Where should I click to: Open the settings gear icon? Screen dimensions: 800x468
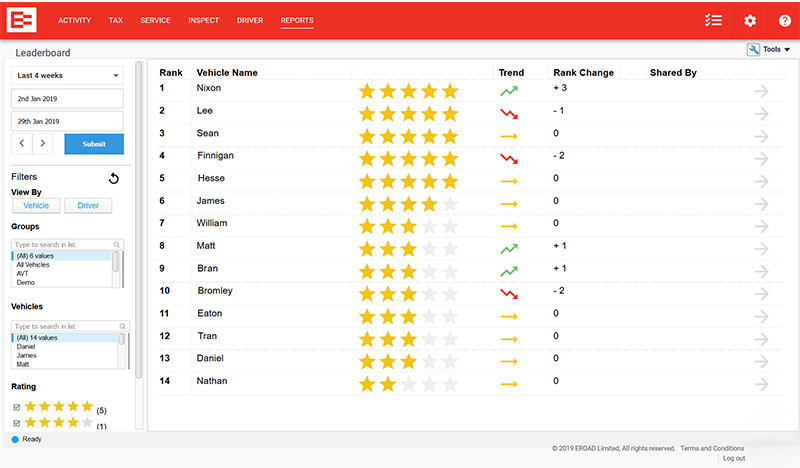click(749, 20)
